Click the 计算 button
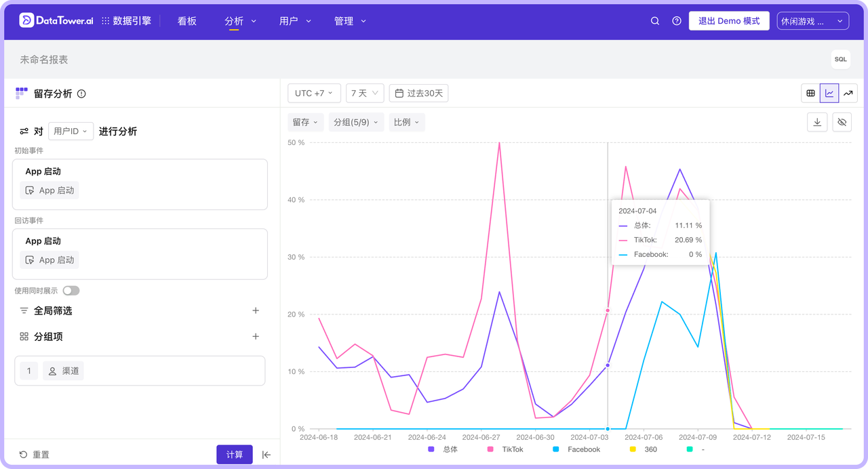 pyautogui.click(x=235, y=454)
